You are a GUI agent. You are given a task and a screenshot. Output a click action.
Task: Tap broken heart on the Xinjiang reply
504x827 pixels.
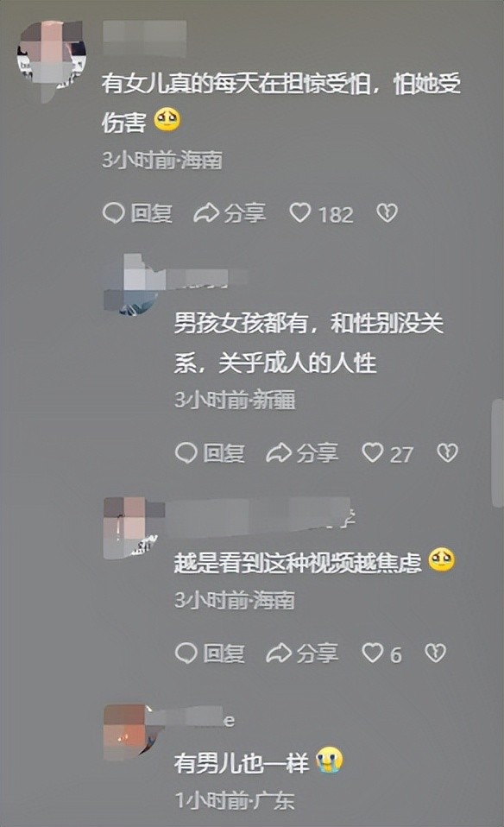tap(448, 452)
